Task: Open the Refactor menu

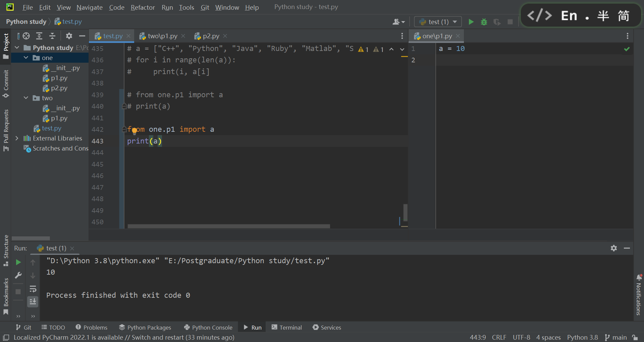Action: 143,7
